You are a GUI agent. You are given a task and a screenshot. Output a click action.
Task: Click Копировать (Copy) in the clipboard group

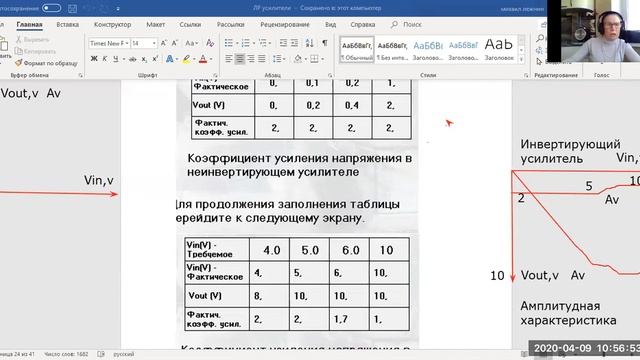[x=35, y=51]
